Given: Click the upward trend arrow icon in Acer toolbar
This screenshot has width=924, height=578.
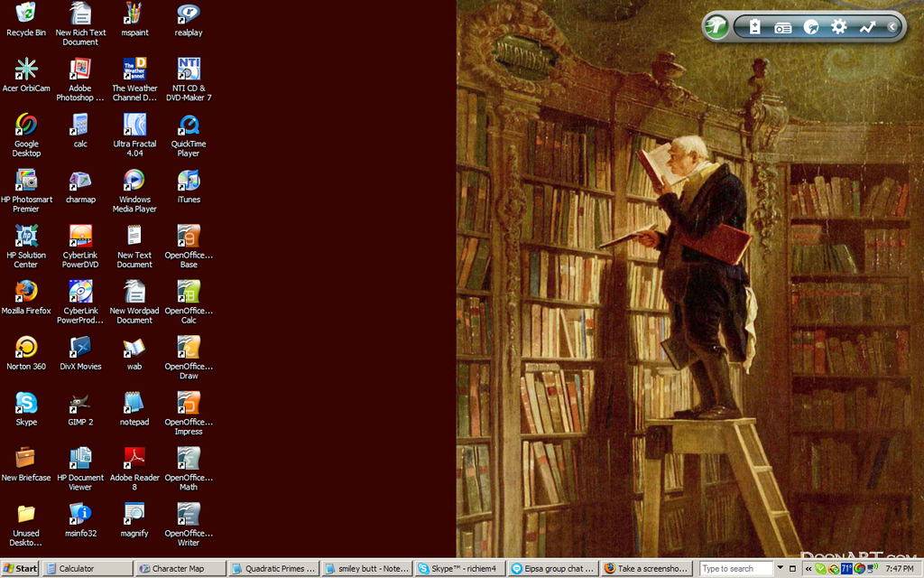Looking at the screenshot, I should (867, 27).
